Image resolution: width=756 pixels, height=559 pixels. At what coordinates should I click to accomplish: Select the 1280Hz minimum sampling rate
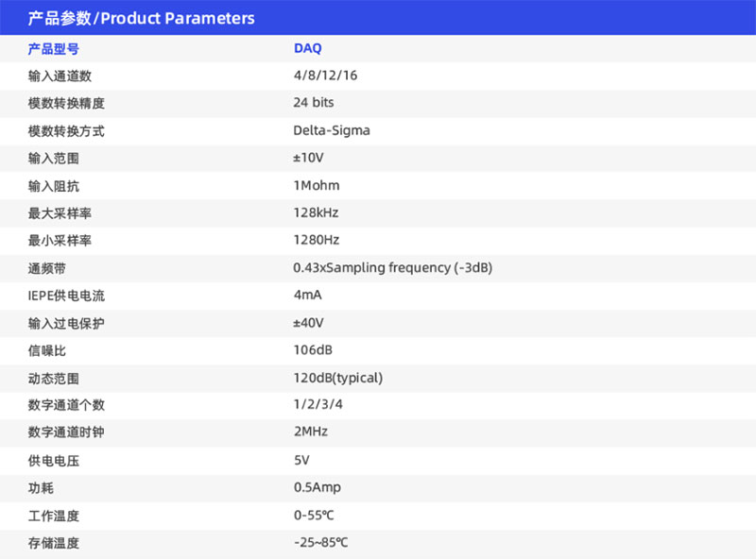[317, 240]
